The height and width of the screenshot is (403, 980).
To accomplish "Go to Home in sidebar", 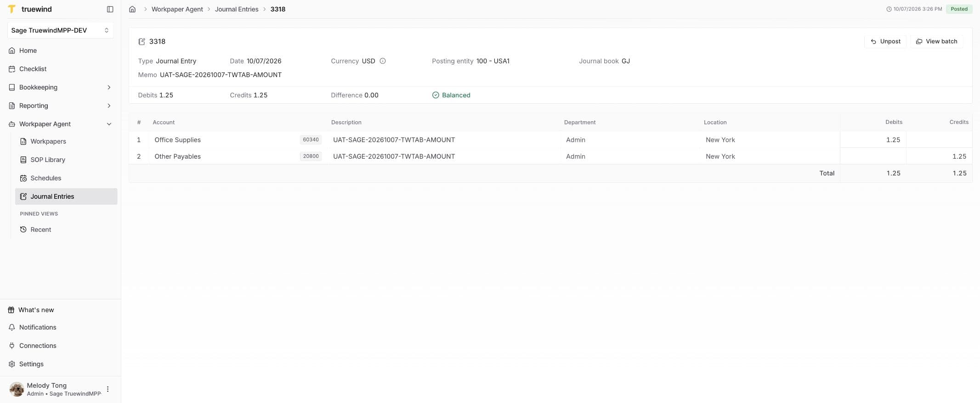I will click(28, 50).
